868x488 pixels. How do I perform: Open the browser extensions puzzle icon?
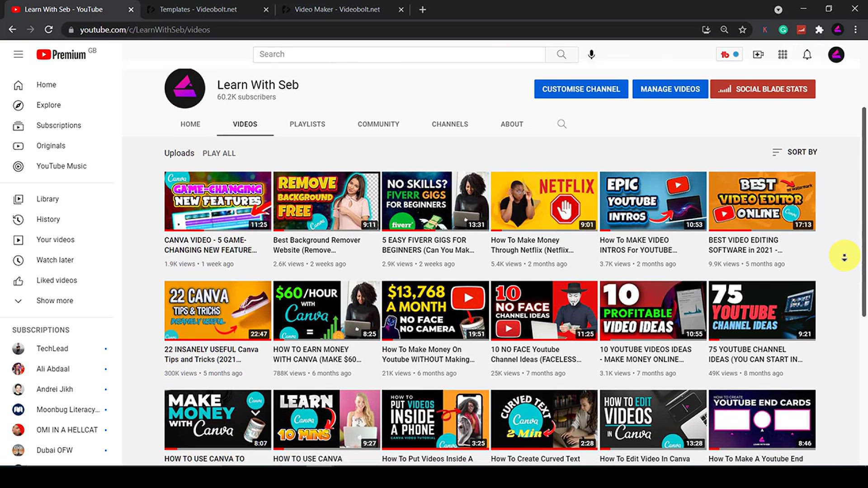(x=819, y=30)
